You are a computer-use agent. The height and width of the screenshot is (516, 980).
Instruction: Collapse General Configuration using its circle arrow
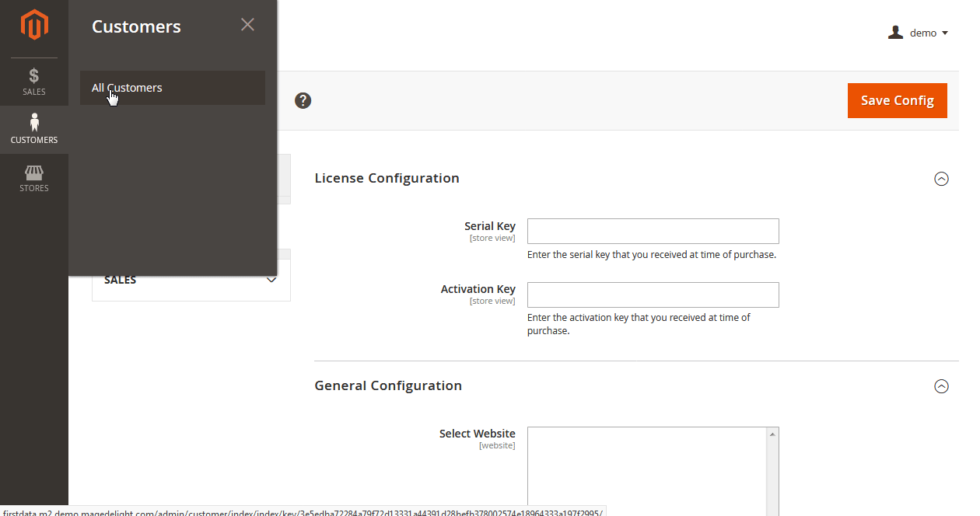[941, 386]
